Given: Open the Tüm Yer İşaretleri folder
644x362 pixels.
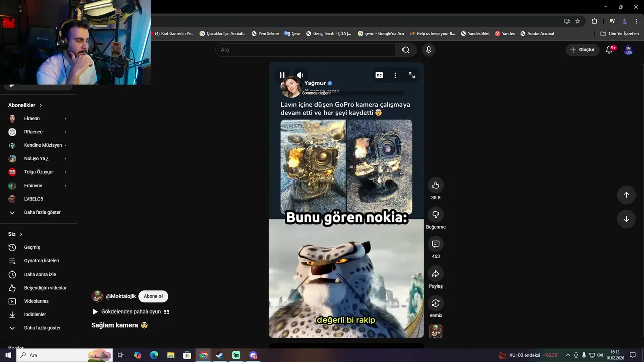Looking at the screenshot, I should 620,34.
